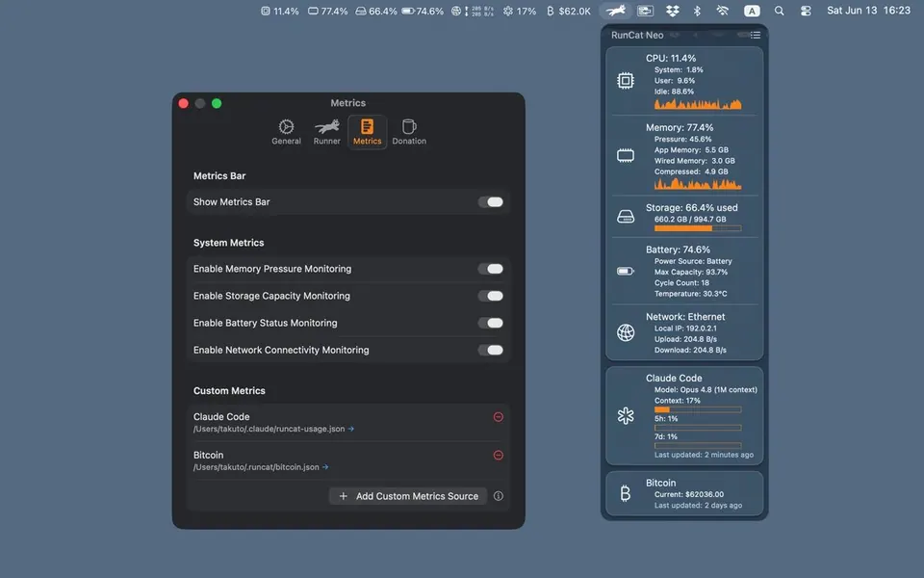Click the Claude Code Context 17% bar
924x578 pixels.
[x=698, y=409]
